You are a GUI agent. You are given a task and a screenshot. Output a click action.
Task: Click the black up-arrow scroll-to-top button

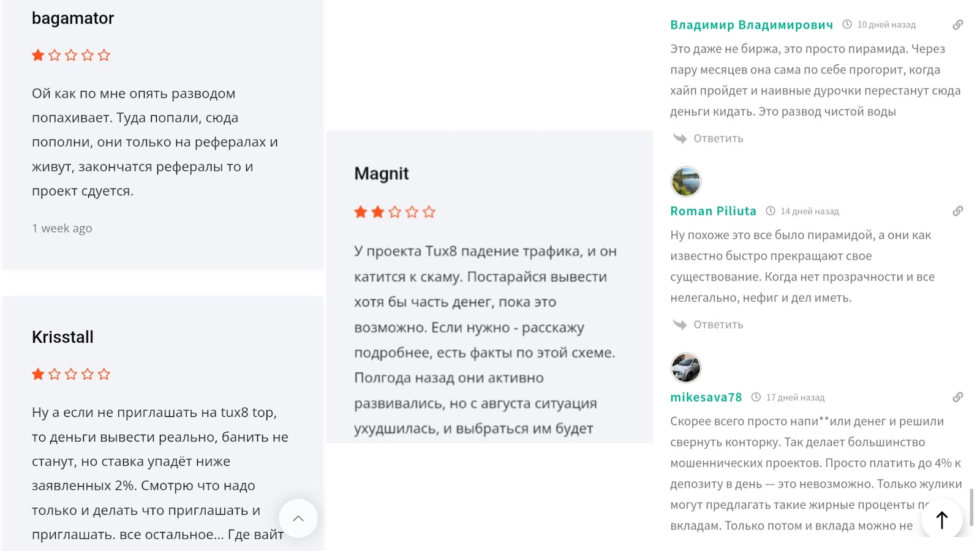click(942, 520)
